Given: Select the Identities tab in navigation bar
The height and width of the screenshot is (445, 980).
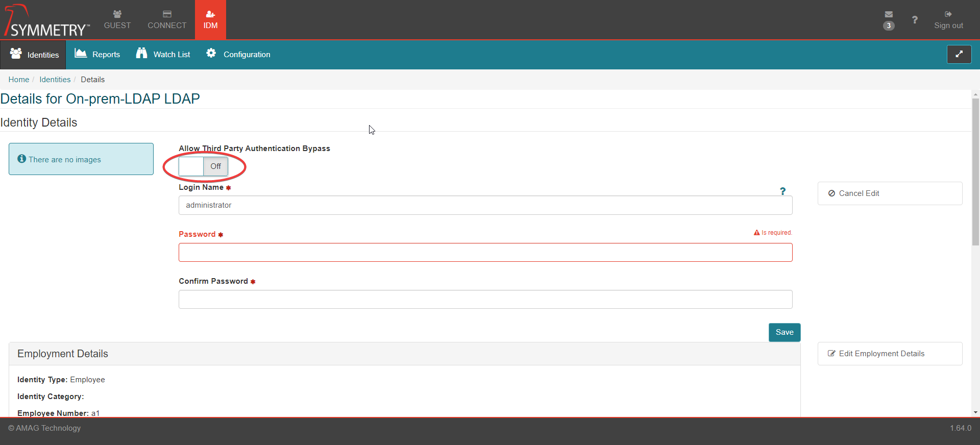Looking at the screenshot, I should pyautogui.click(x=34, y=55).
